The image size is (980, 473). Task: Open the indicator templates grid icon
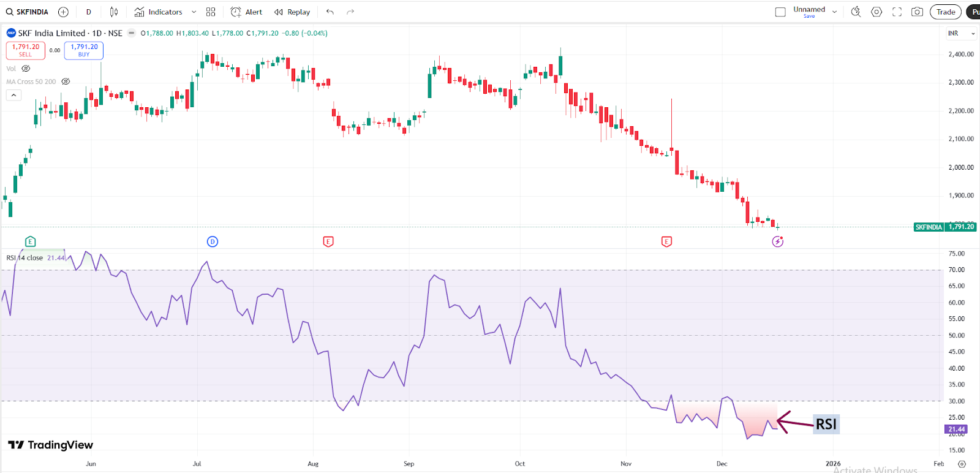(x=211, y=12)
